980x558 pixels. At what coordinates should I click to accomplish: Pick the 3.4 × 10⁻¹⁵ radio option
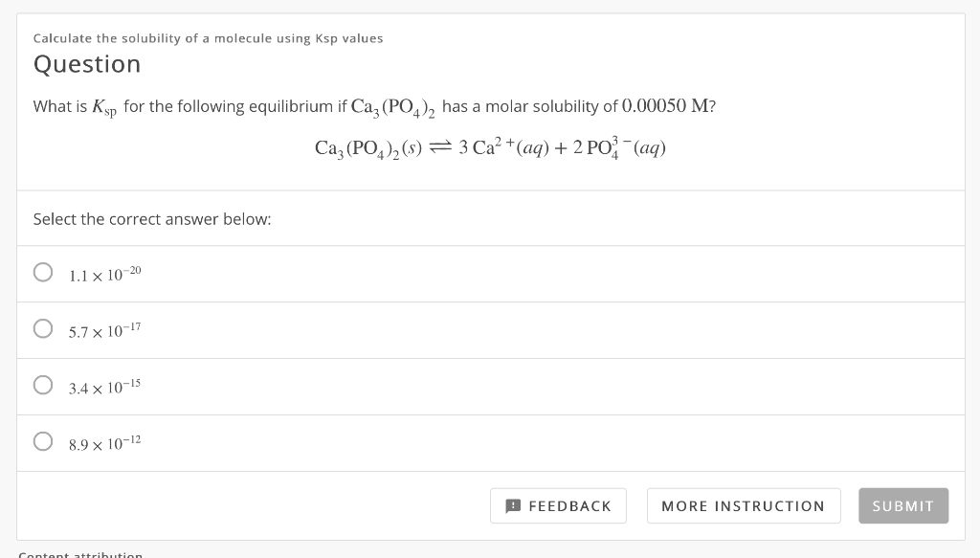pos(43,385)
